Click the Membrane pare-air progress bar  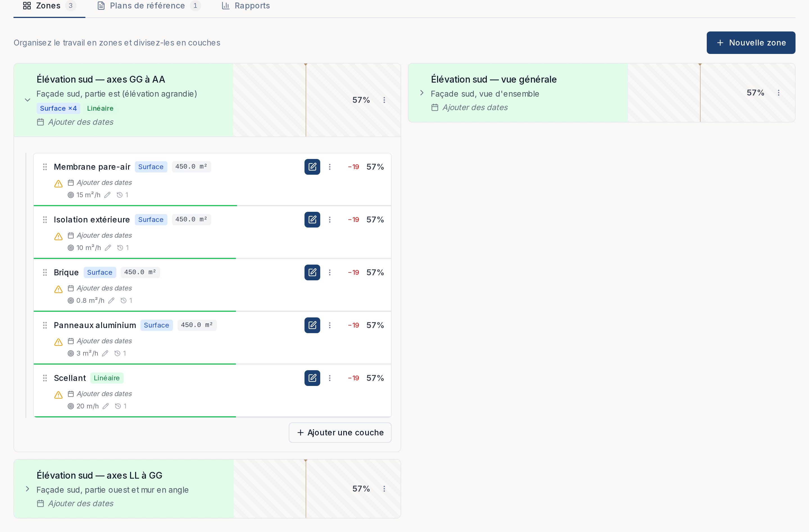coord(212,205)
